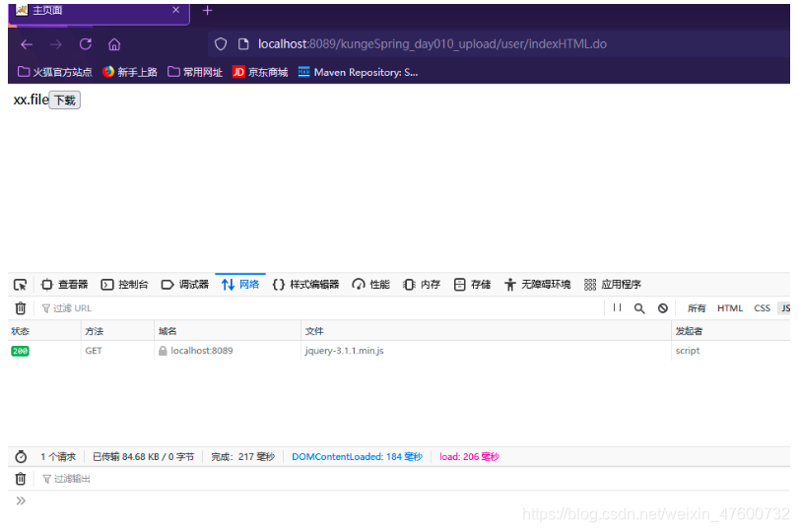Viewport: 799px width, 532px height.
Task: Filter requests by 所有
Action: tap(697, 308)
